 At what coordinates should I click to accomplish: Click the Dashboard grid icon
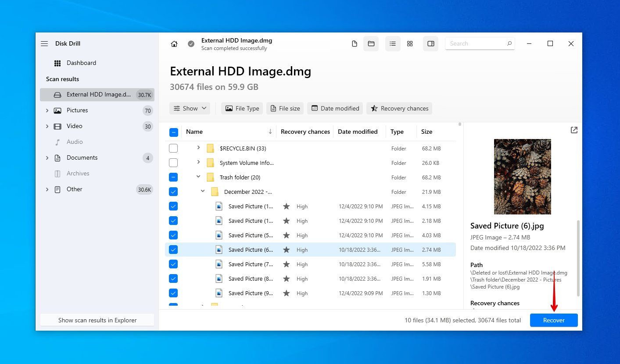[57, 63]
